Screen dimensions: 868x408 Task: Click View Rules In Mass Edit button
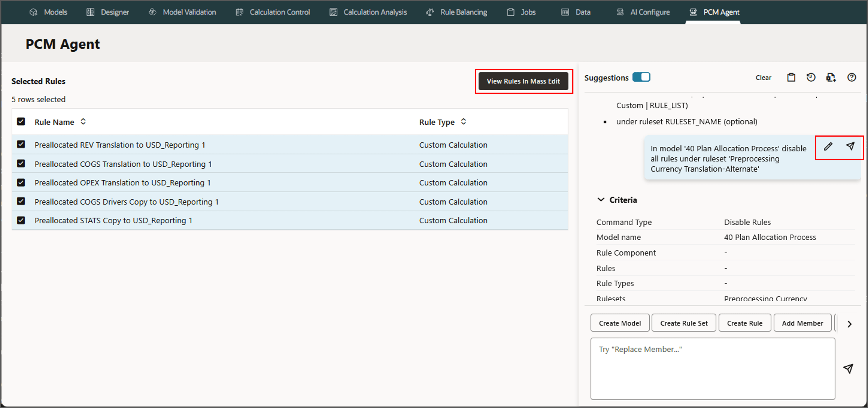pyautogui.click(x=523, y=81)
